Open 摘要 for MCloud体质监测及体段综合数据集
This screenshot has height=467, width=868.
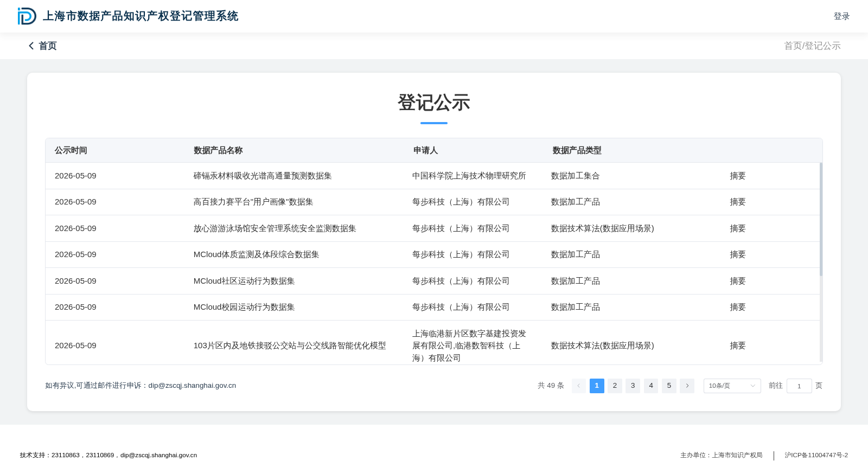click(738, 254)
